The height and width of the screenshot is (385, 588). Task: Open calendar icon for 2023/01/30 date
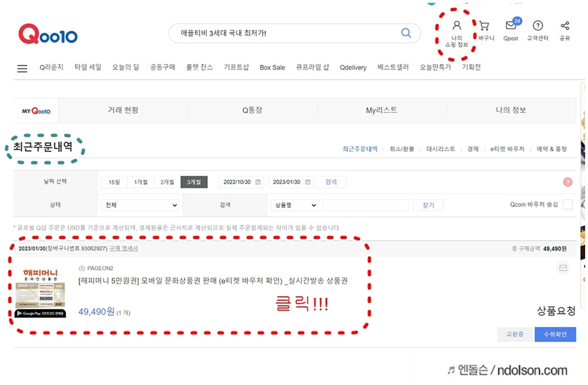[x=308, y=182]
